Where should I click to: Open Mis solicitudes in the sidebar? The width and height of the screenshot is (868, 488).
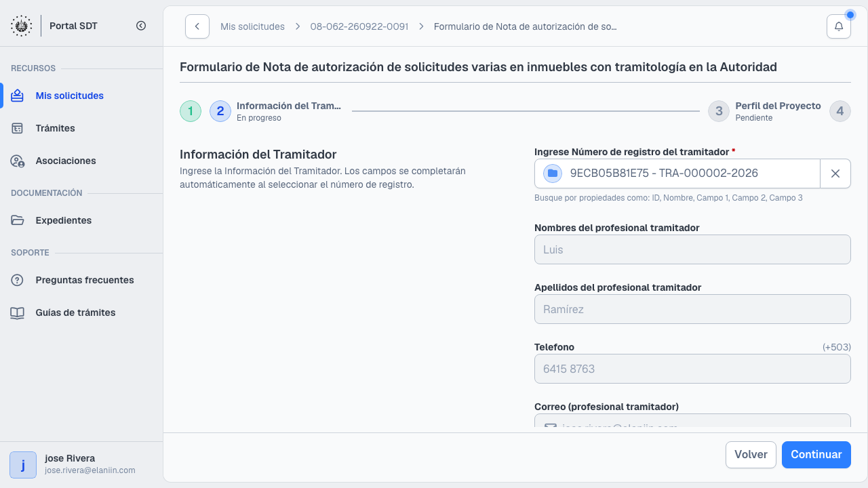point(81,96)
